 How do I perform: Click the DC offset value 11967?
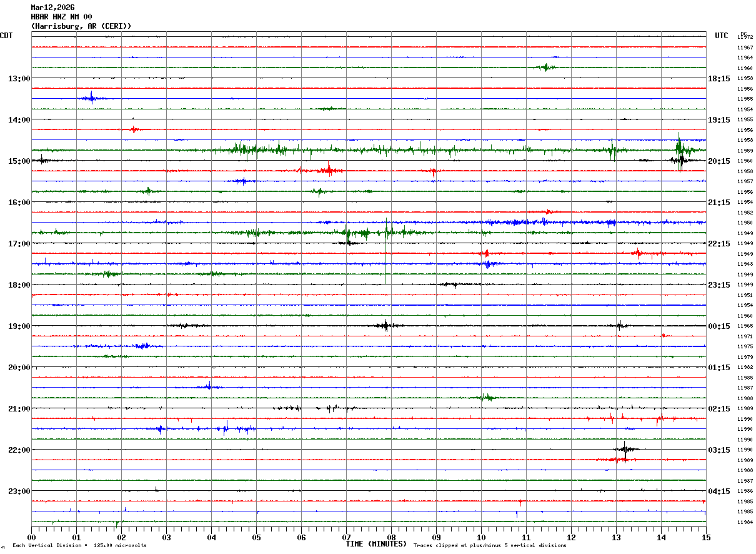(x=745, y=48)
